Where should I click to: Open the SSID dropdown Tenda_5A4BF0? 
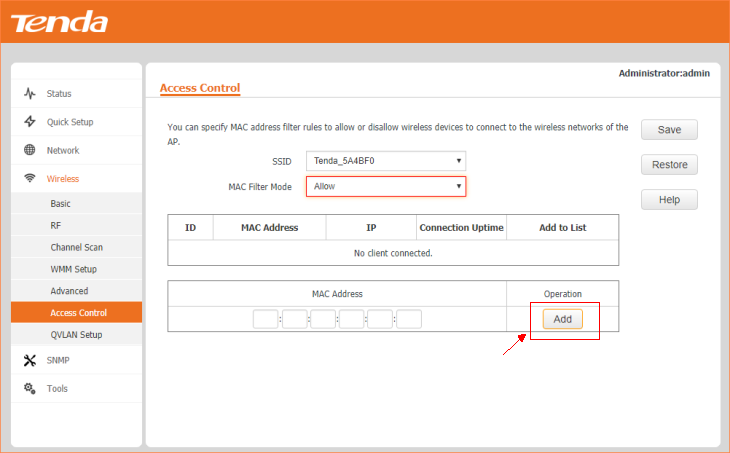pyautogui.click(x=386, y=161)
